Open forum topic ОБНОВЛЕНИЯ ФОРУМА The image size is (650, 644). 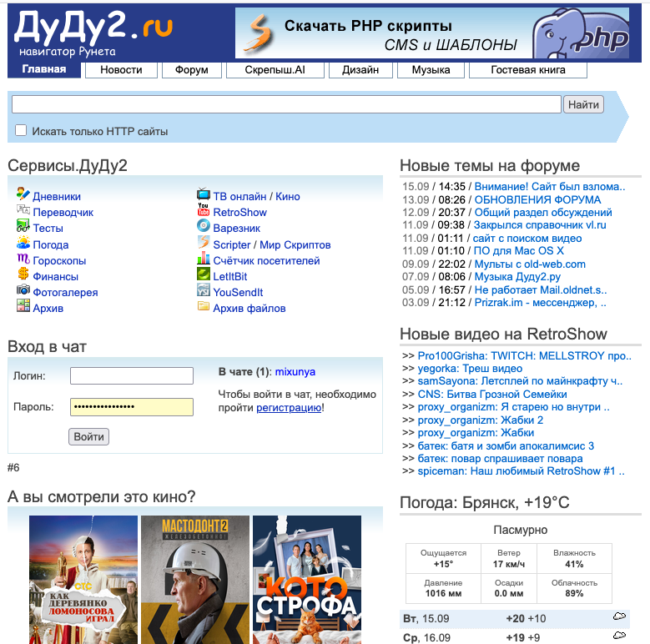[537, 199]
